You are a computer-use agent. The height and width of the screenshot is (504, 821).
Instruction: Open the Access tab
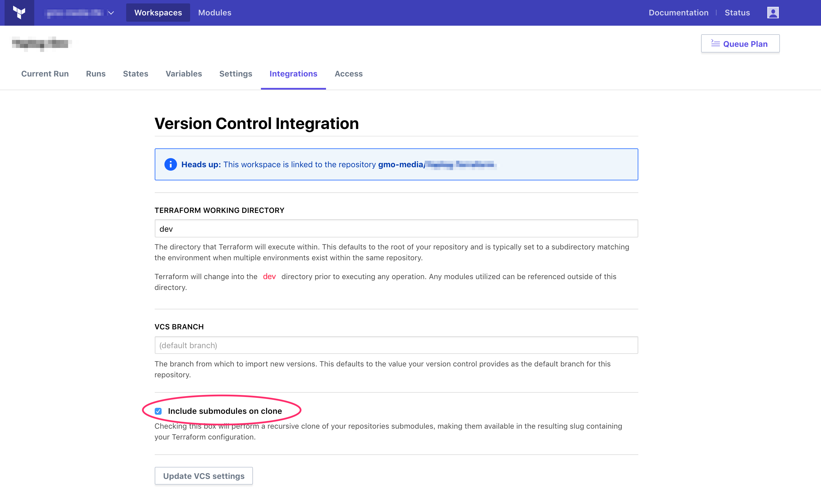349,74
